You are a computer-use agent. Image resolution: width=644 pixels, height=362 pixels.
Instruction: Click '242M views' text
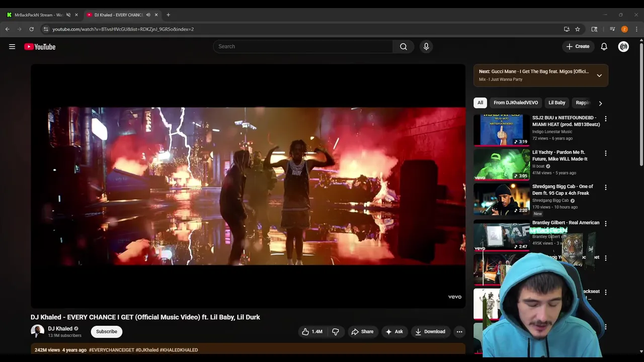[47, 350]
